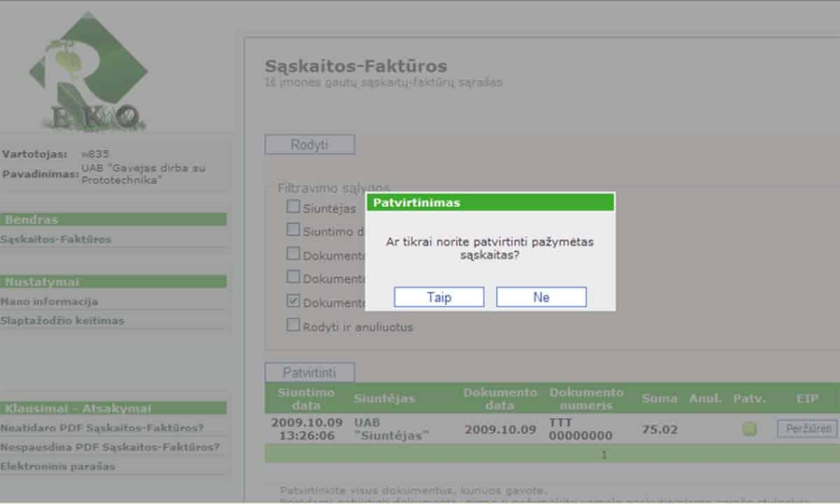The width and height of the screenshot is (840, 504).
Task: Sort by Siuntimo data column header
Action: (x=306, y=398)
